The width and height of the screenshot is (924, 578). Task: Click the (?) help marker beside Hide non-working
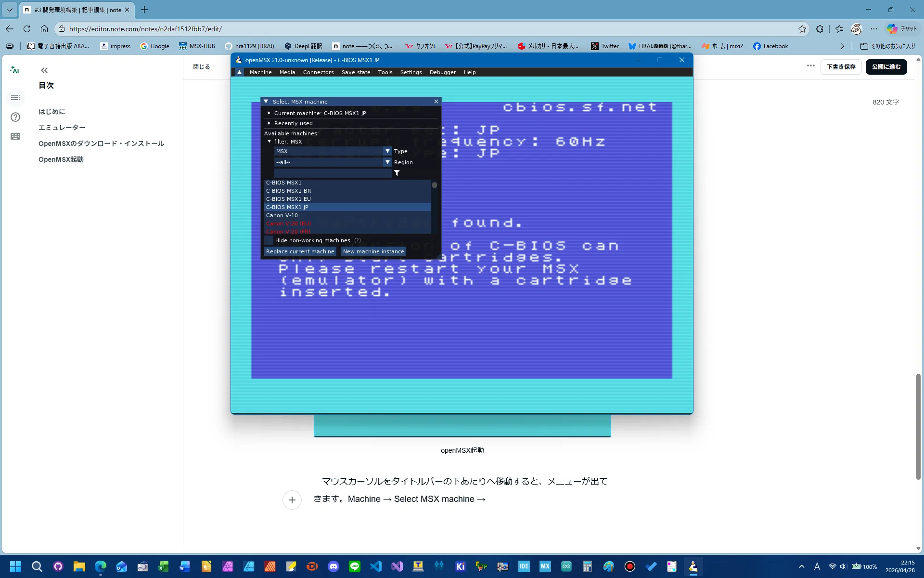[358, 240]
